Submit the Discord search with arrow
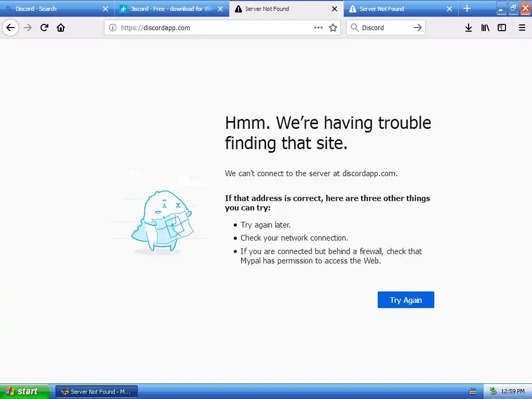The image size is (532, 399). (x=418, y=28)
